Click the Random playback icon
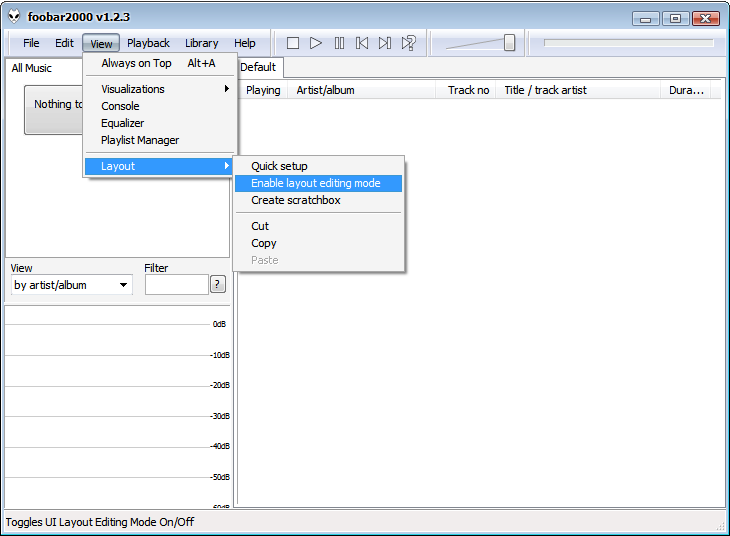 pyautogui.click(x=408, y=43)
